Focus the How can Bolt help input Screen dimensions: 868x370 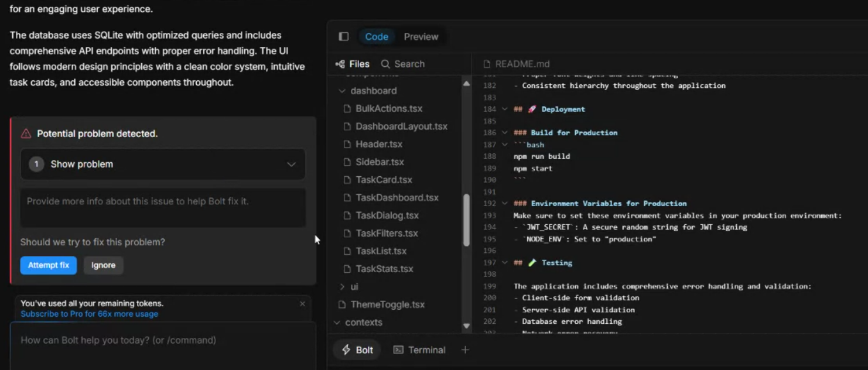[163, 345]
